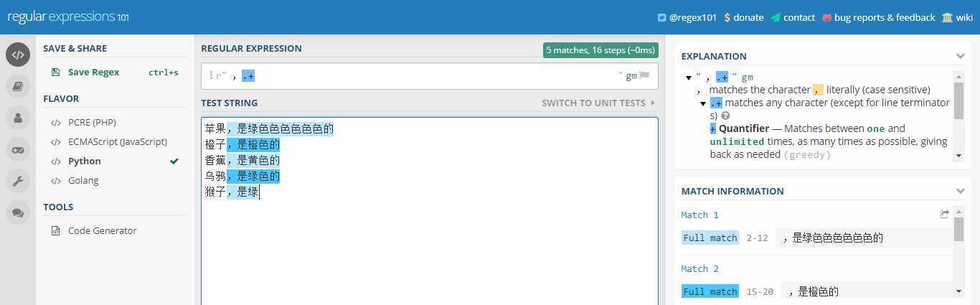Click the test string line starting 香蕉

(x=242, y=160)
